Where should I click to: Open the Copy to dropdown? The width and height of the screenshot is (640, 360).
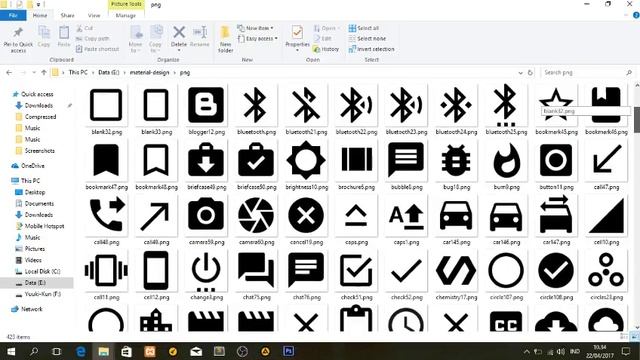click(156, 39)
